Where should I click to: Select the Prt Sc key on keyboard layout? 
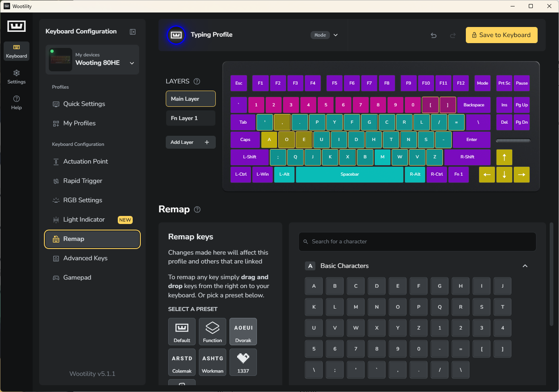point(504,83)
